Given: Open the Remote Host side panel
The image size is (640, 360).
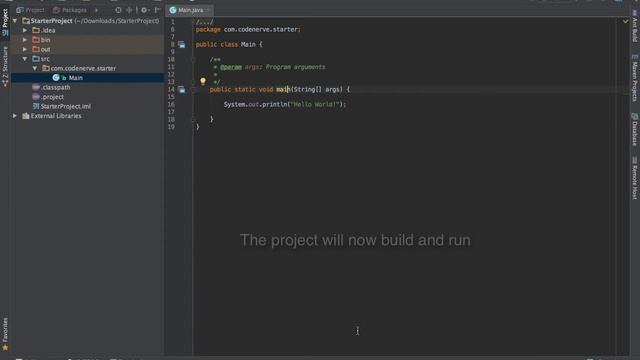Looking at the screenshot, I should coord(635,178).
